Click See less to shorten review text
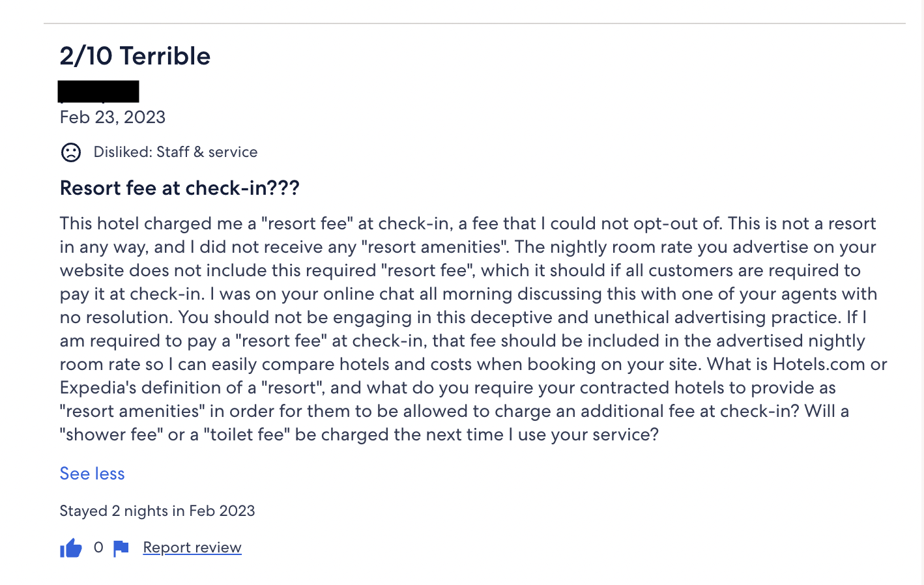Viewport: 924px width, 585px height. click(92, 474)
